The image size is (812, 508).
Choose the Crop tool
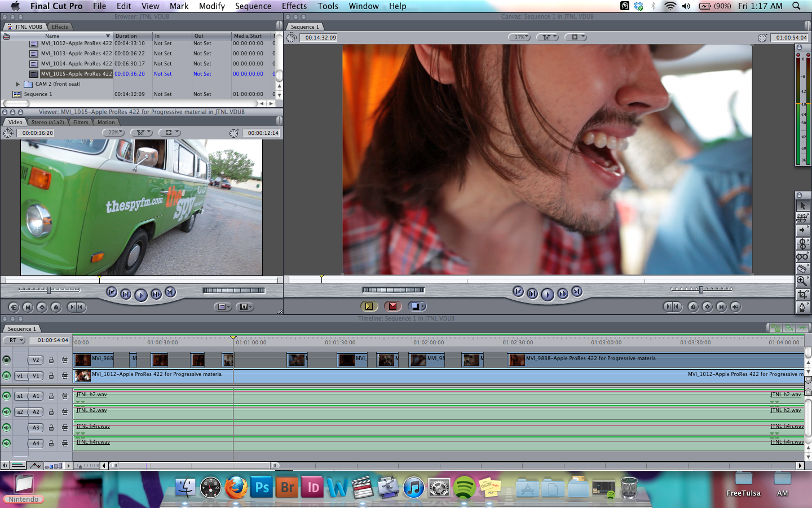tap(802, 294)
